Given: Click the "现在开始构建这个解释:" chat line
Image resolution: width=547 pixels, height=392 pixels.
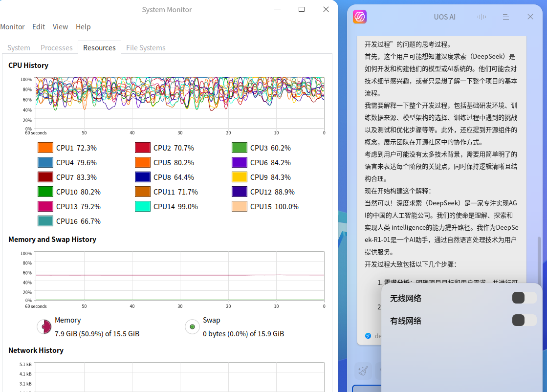Looking at the screenshot, I should (398, 191).
